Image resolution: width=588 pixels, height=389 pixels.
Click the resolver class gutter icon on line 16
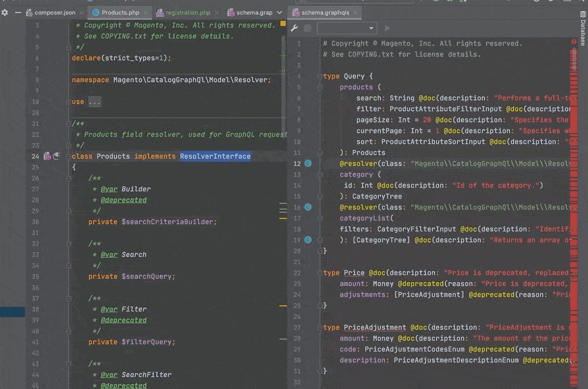[308, 207]
